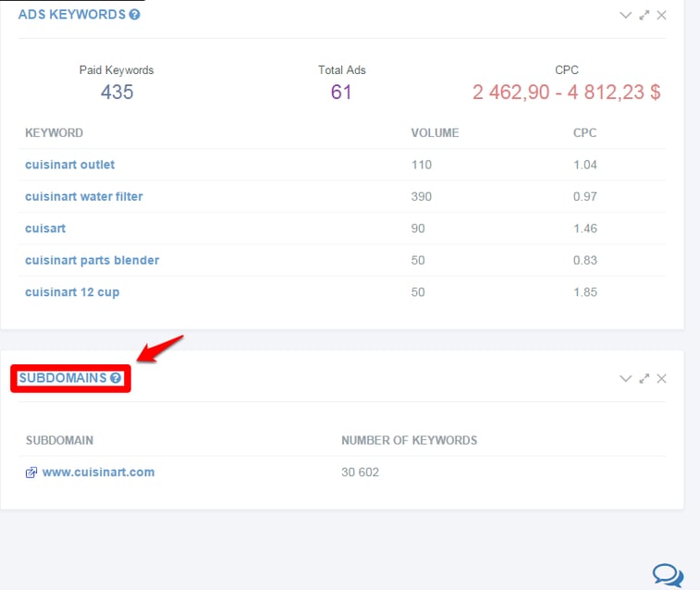
Task: Open the external link icon beside www.cuisinart.com
Action: click(31, 473)
